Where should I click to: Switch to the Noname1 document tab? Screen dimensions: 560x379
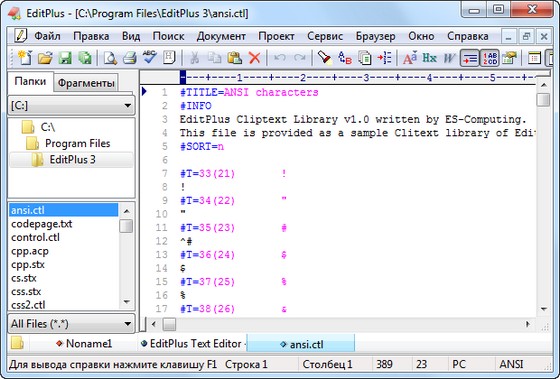click(x=84, y=344)
